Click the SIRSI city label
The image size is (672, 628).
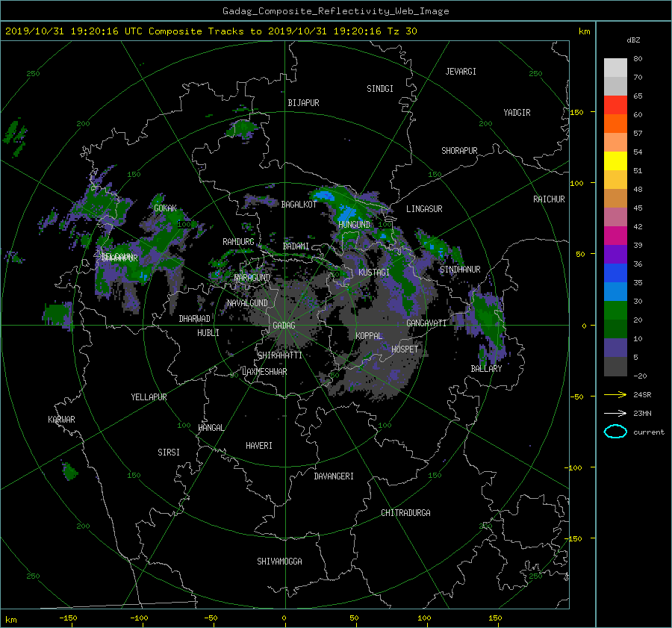(x=169, y=453)
